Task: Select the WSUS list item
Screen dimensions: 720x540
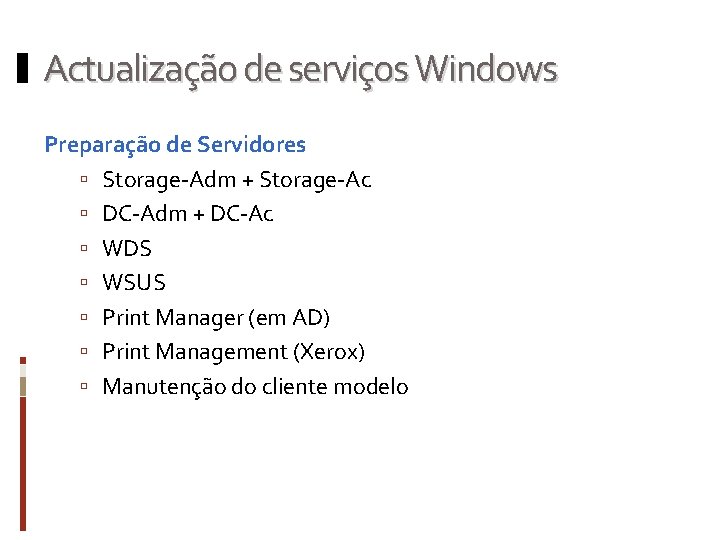Action: (134, 282)
